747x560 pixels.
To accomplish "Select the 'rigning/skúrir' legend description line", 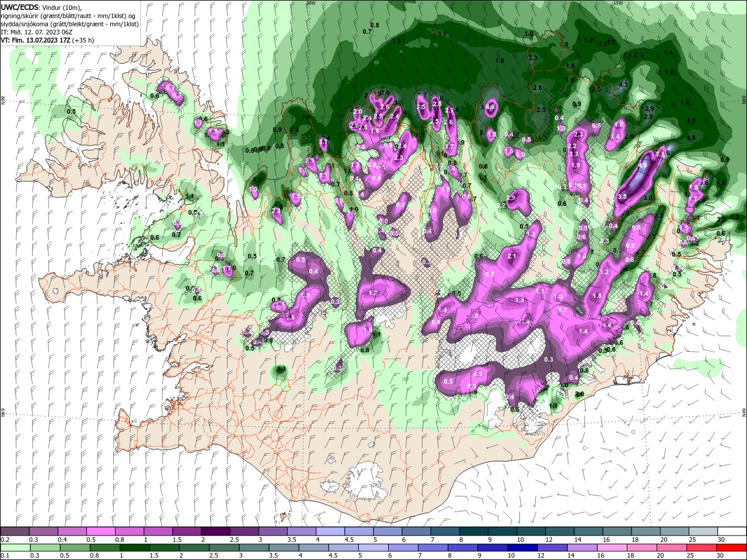I will tap(68, 15).
